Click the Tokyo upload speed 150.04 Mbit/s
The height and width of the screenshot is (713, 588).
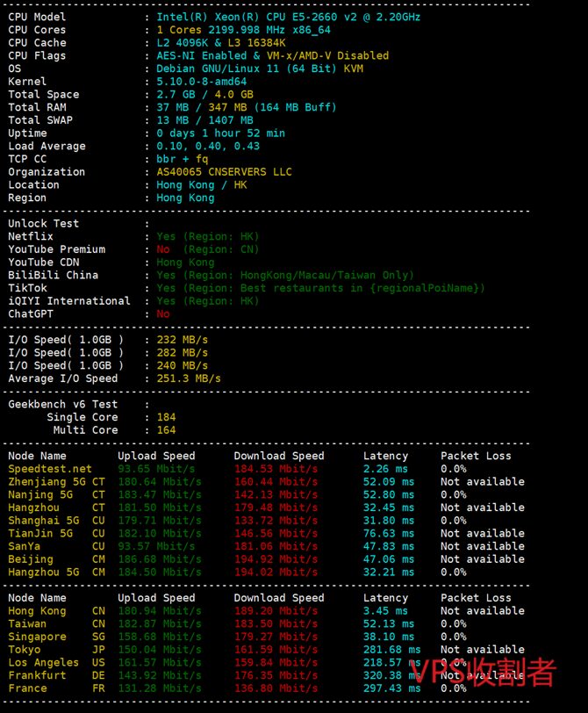click(x=160, y=650)
